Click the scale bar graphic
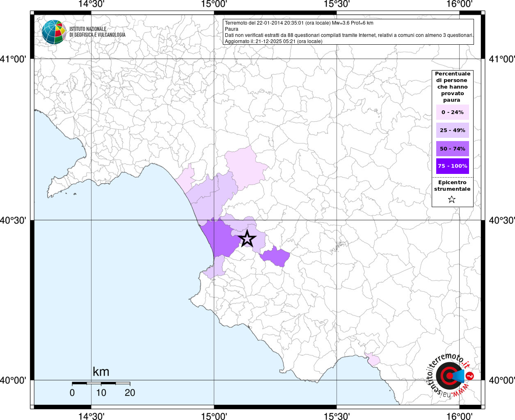The height and width of the screenshot is (420, 515). click(101, 383)
